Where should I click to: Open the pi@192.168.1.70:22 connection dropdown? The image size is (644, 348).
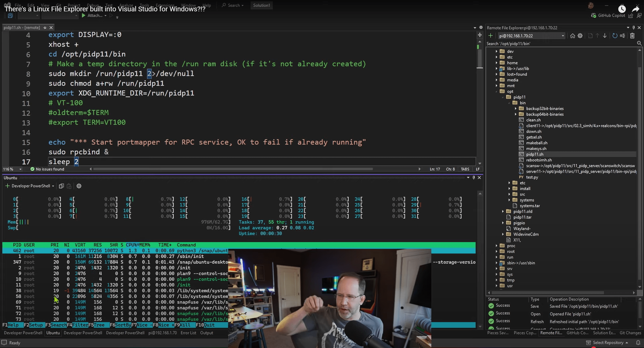(563, 36)
